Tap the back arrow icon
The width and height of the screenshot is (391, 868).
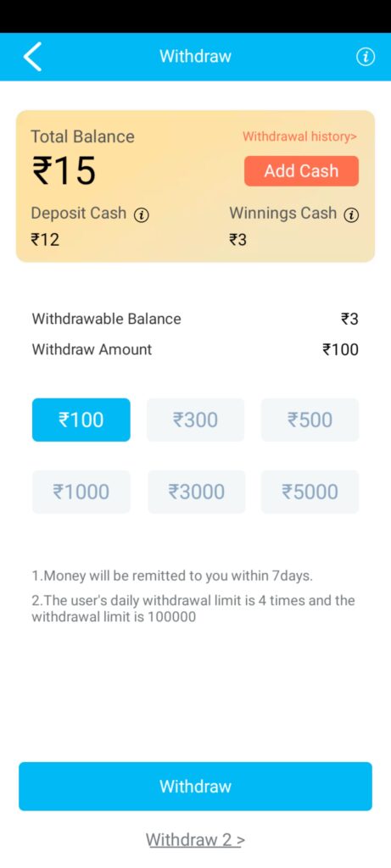pyautogui.click(x=33, y=57)
